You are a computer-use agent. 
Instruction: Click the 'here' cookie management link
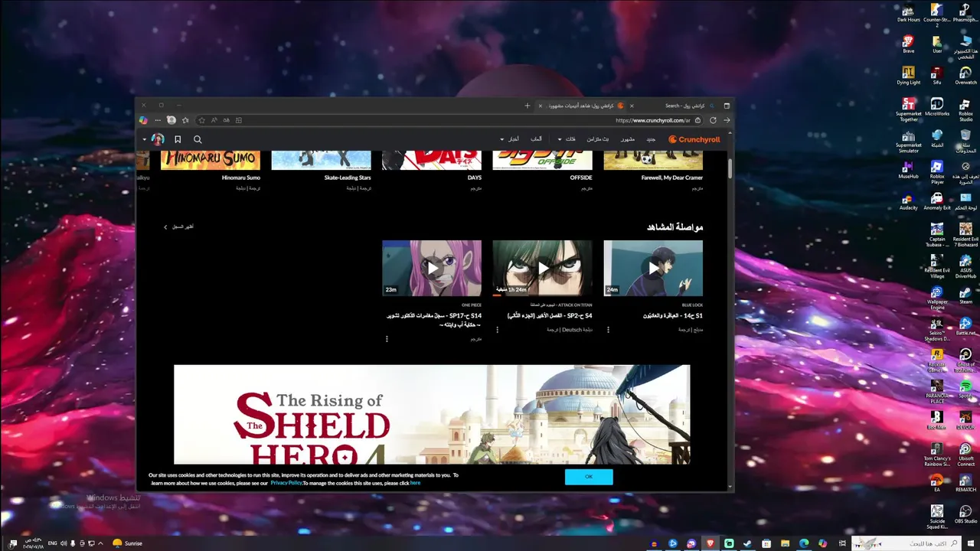point(415,483)
